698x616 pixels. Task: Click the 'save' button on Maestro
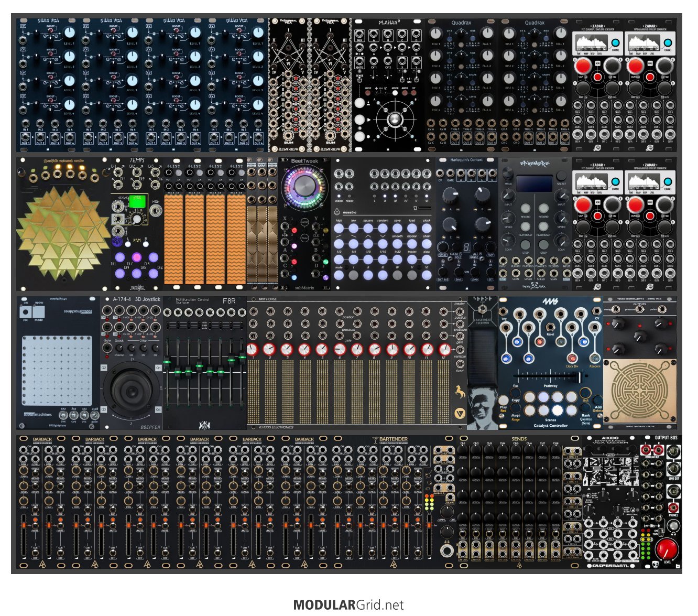click(398, 228)
